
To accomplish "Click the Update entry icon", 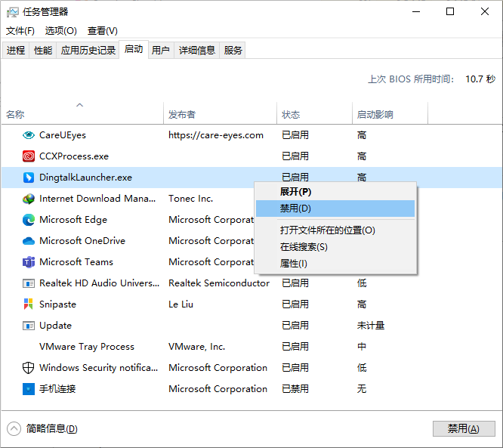I will [29, 326].
